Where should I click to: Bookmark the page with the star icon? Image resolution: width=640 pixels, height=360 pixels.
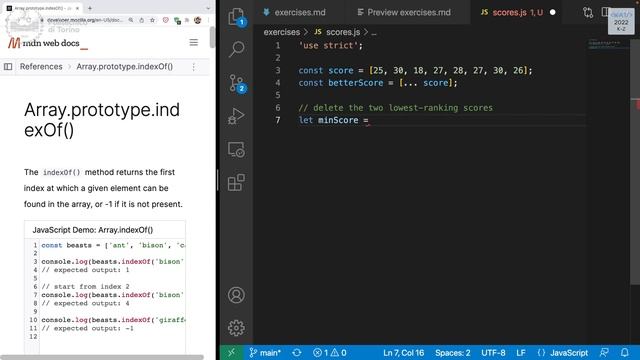tap(152, 20)
